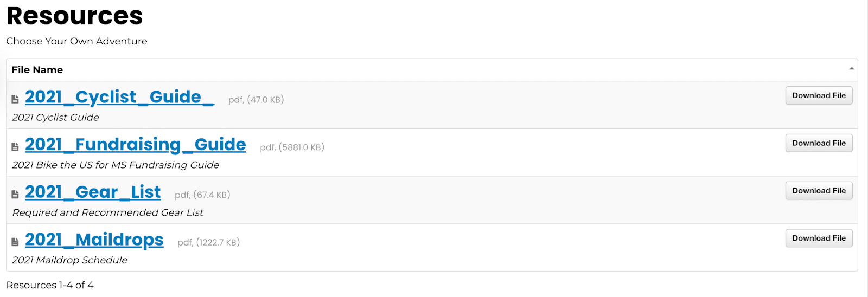Open the 2021_Fundraising_Guide link
The width and height of the screenshot is (868, 297).
(135, 145)
